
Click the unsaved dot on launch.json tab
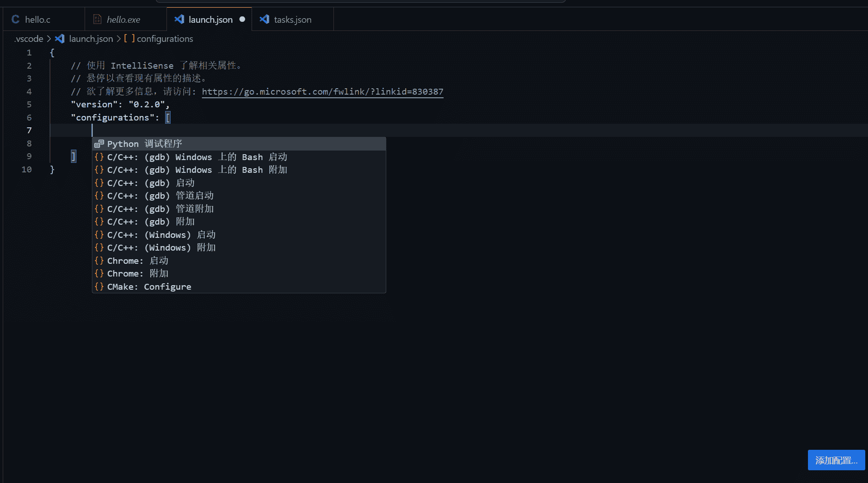pos(242,19)
